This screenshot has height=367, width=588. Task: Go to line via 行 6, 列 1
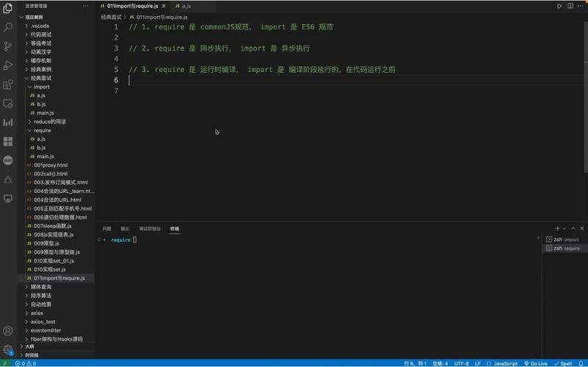(x=415, y=363)
